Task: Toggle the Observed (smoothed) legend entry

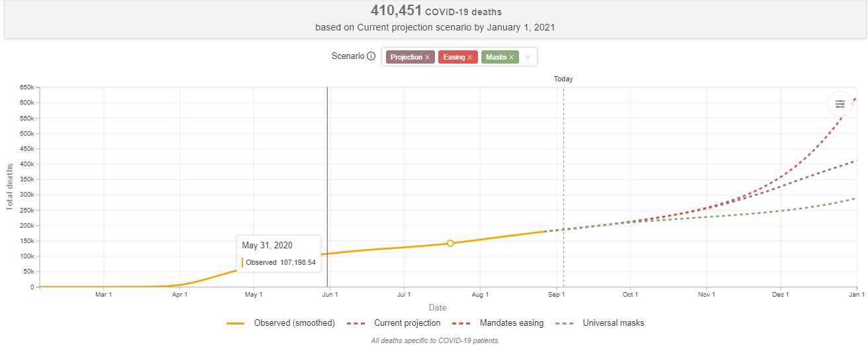Action: [294, 323]
